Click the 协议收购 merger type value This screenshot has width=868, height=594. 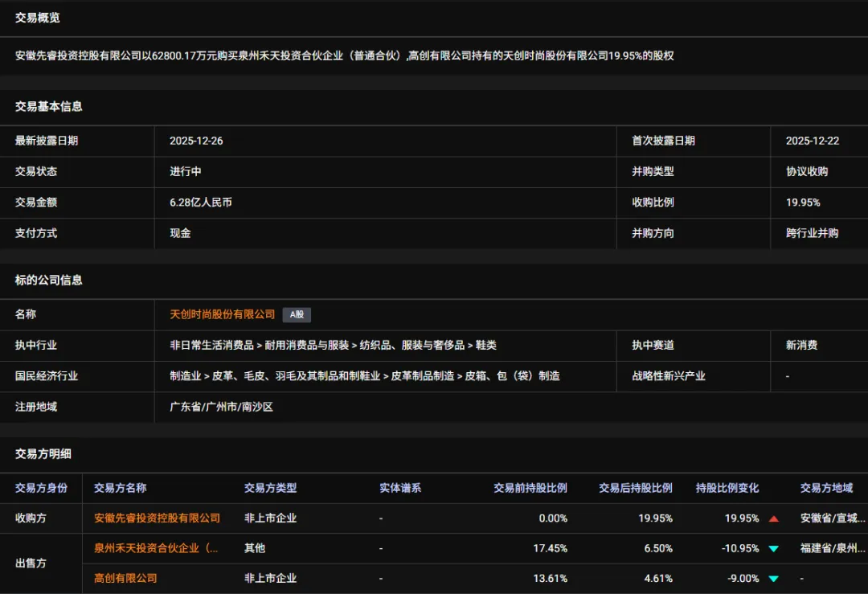click(x=807, y=172)
